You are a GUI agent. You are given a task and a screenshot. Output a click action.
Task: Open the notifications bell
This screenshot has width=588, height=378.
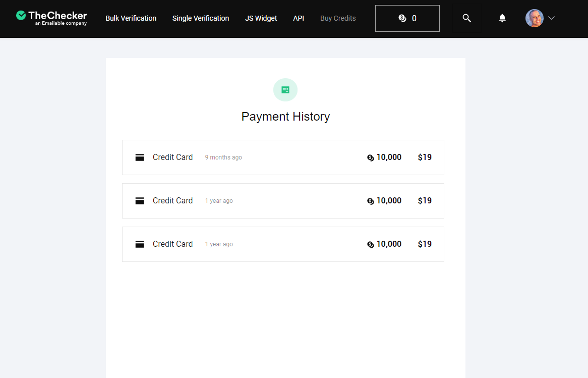502,18
